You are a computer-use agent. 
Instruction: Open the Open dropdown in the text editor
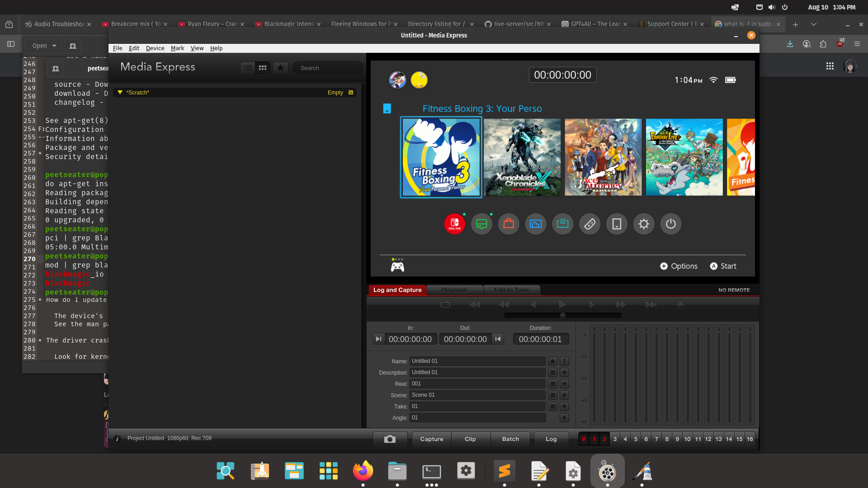tap(44, 46)
